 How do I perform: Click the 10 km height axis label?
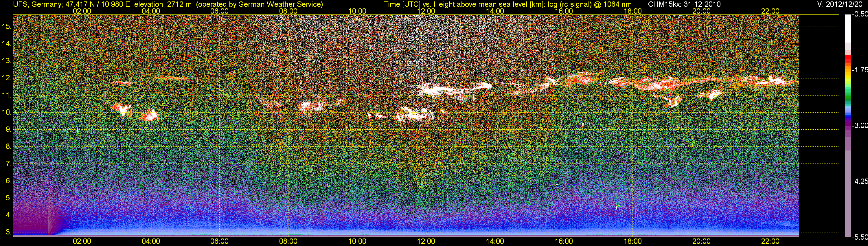(x=7, y=112)
